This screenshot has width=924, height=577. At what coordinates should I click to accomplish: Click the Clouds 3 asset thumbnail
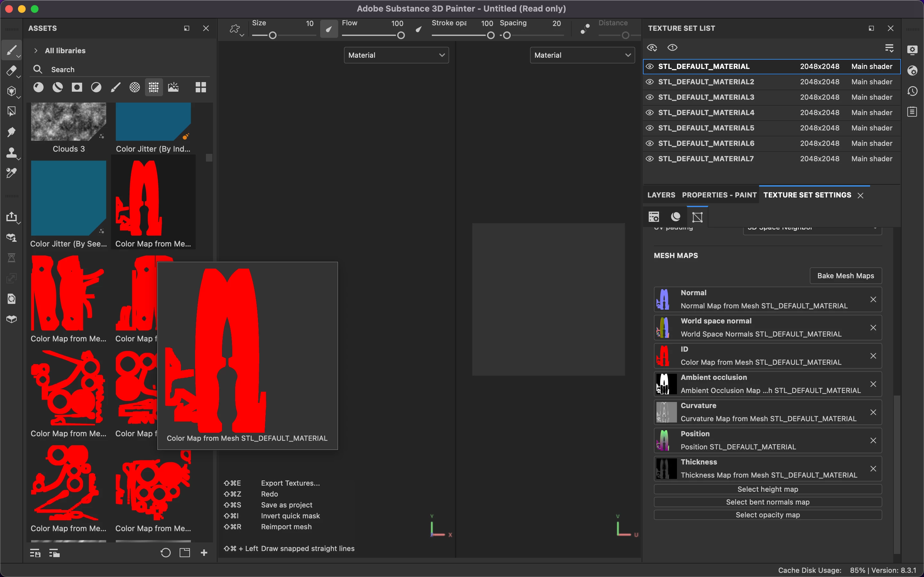click(x=68, y=122)
